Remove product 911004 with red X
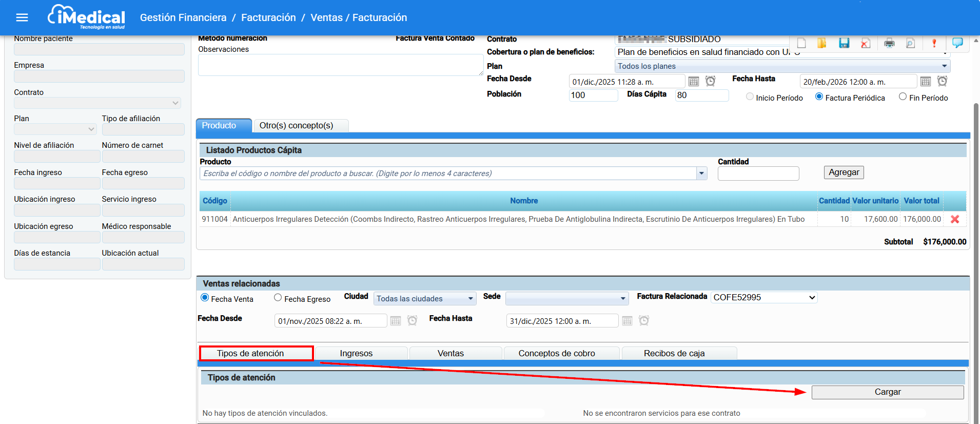 click(955, 219)
